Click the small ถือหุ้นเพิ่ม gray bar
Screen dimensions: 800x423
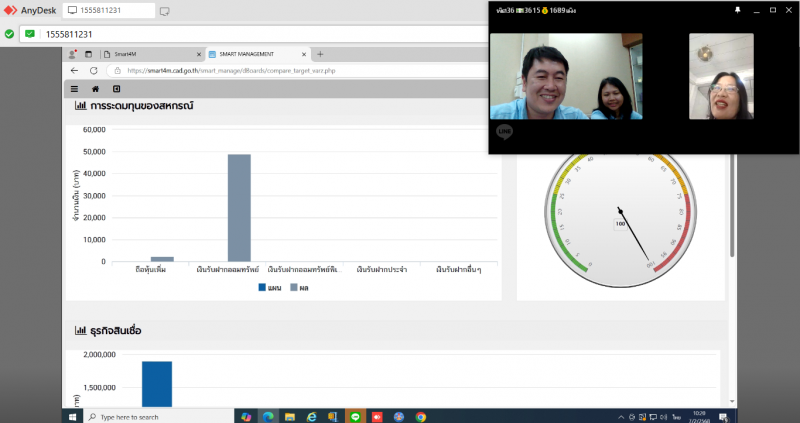(x=162, y=259)
